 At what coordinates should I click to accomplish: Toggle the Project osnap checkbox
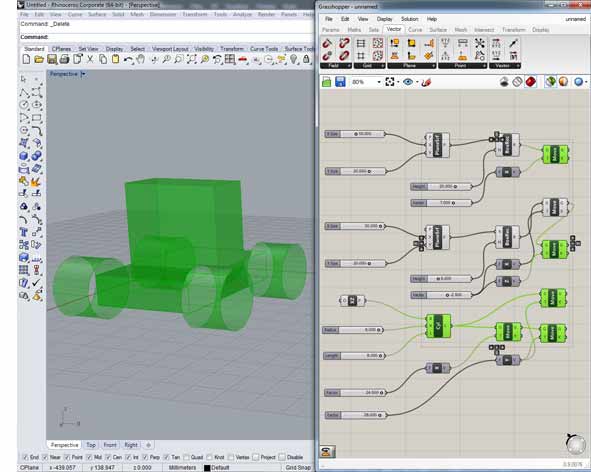pos(256,457)
